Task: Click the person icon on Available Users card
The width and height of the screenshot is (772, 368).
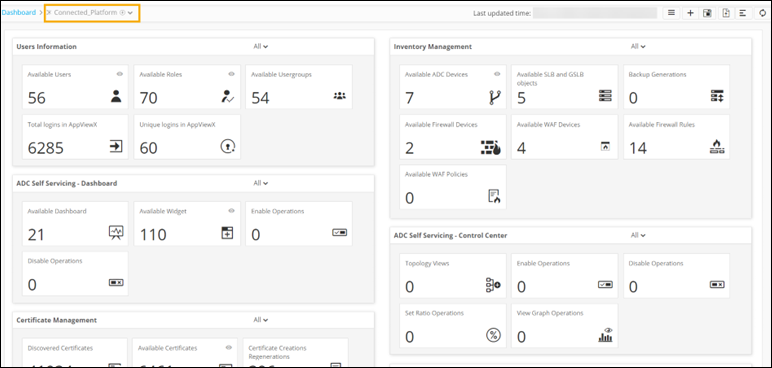Action: [116, 97]
